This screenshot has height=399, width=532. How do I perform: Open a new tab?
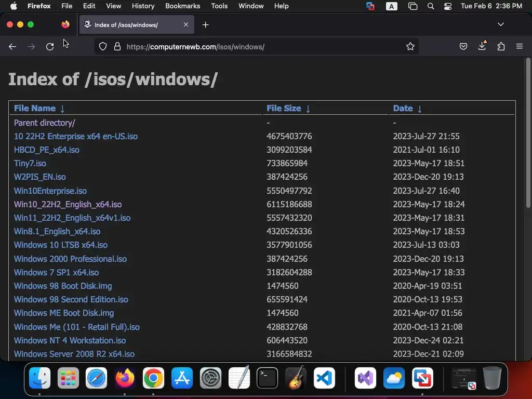[205, 25]
